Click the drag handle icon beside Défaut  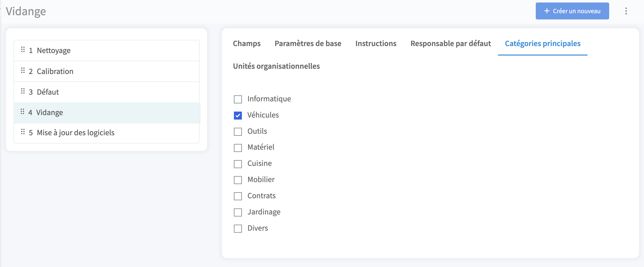pyautogui.click(x=23, y=91)
